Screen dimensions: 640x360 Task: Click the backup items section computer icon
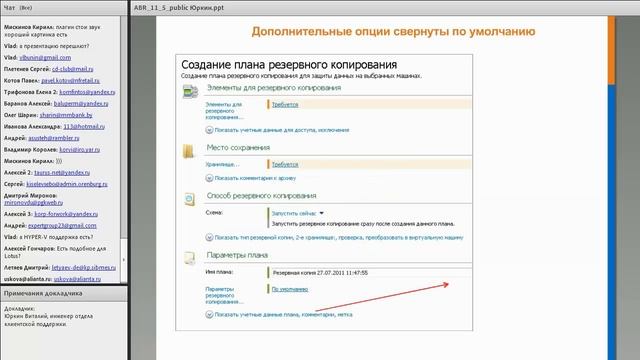click(190, 91)
